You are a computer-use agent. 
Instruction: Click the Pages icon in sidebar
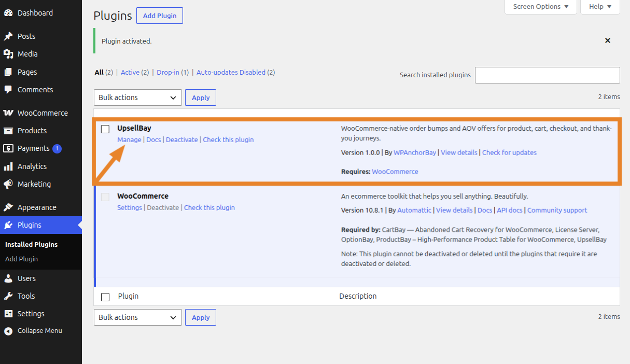[x=8, y=72]
